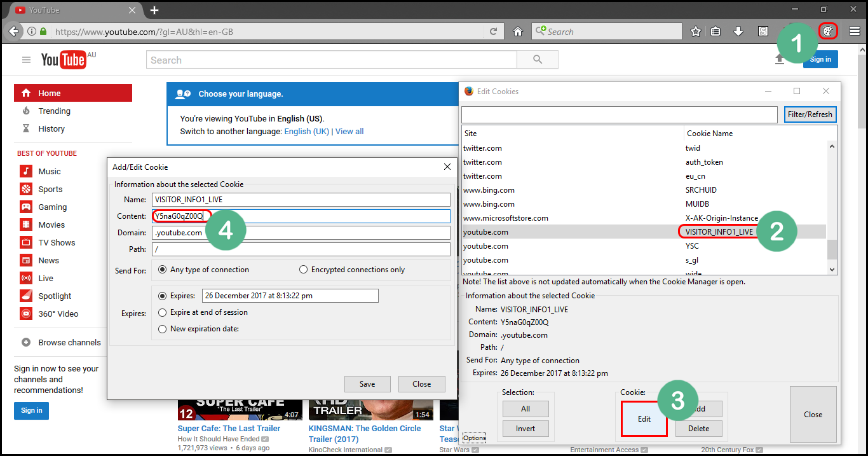This screenshot has width=868, height=456.
Task: Select New expiration date option
Action: tap(198, 329)
